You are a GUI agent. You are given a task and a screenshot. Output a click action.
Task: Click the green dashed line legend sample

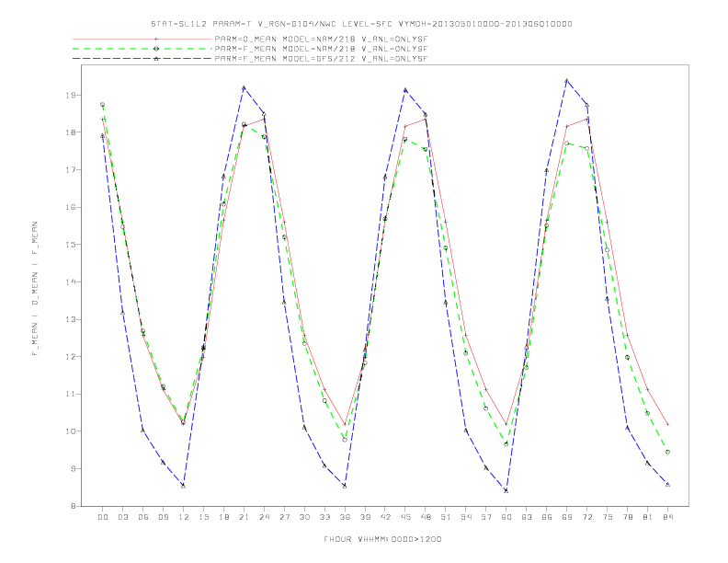click(x=142, y=49)
